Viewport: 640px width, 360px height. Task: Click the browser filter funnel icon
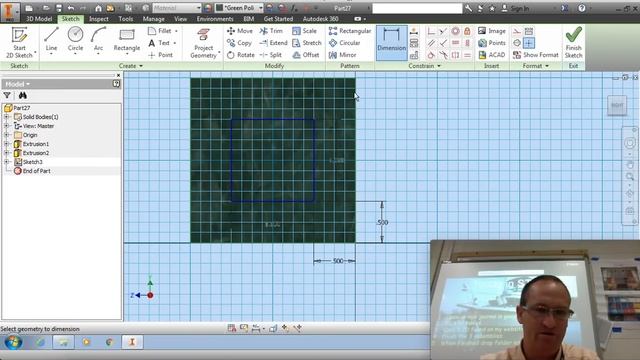pos(7,95)
